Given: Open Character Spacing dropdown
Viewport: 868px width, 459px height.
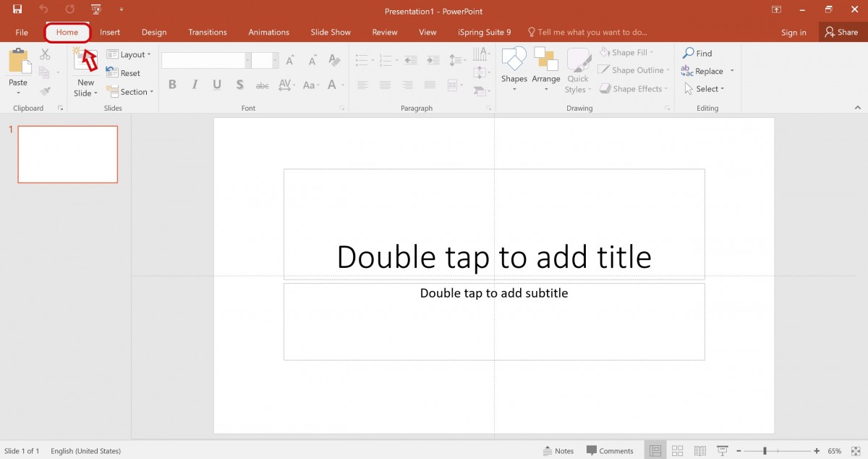Looking at the screenshot, I should pyautogui.click(x=286, y=85).
